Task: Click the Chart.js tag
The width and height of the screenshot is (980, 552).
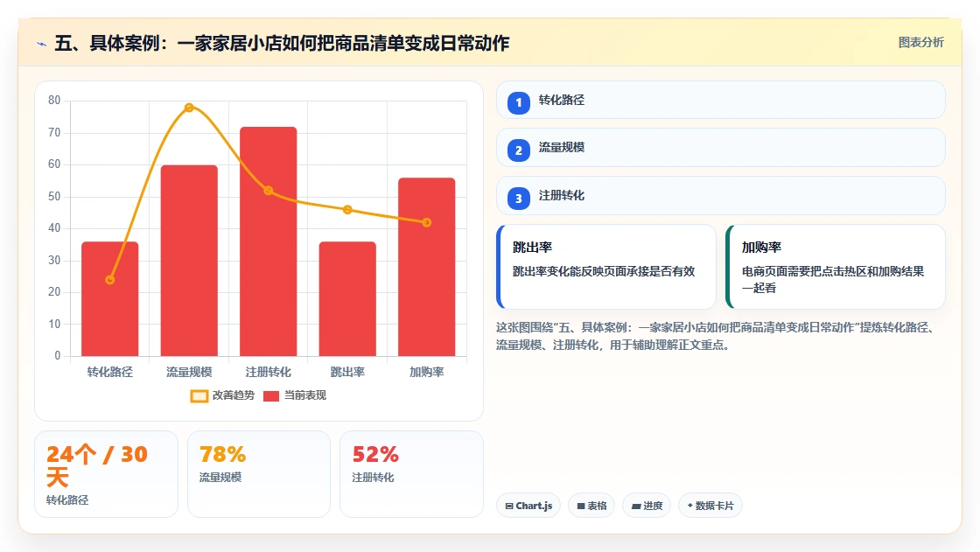Action: coord(528,505)
